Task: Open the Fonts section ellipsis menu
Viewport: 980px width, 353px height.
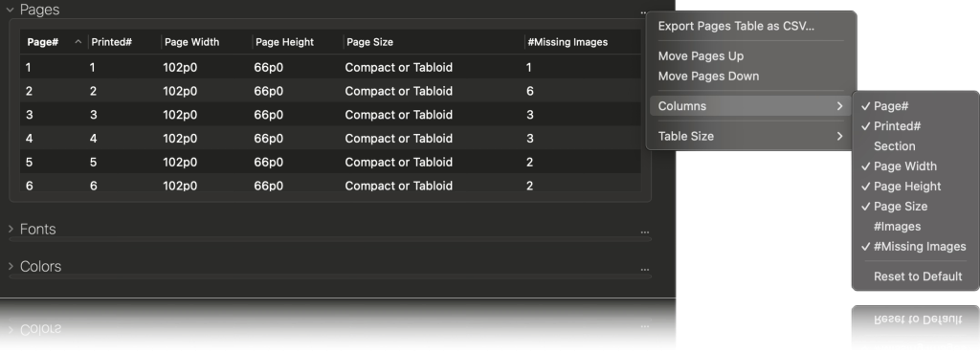Action: [x=644, y=232]
